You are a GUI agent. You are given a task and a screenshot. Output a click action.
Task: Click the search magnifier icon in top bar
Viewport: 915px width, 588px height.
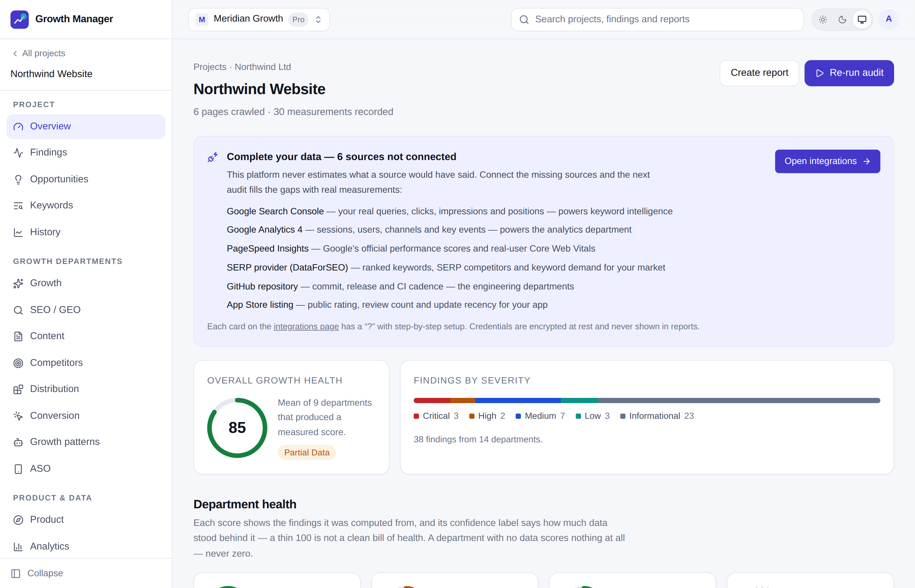click(524, 20)
